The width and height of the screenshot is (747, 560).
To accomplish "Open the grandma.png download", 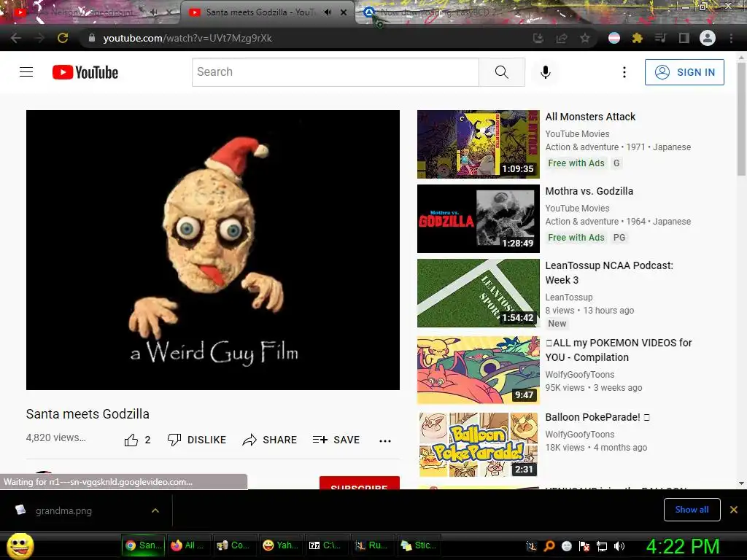I will [63, 510].
